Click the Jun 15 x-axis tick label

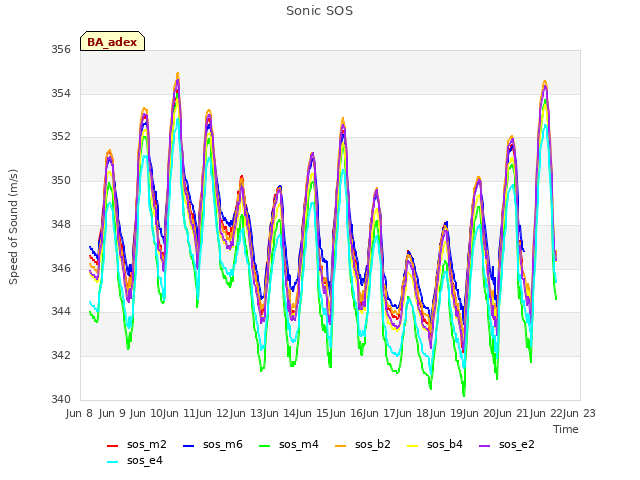[313, 413]
